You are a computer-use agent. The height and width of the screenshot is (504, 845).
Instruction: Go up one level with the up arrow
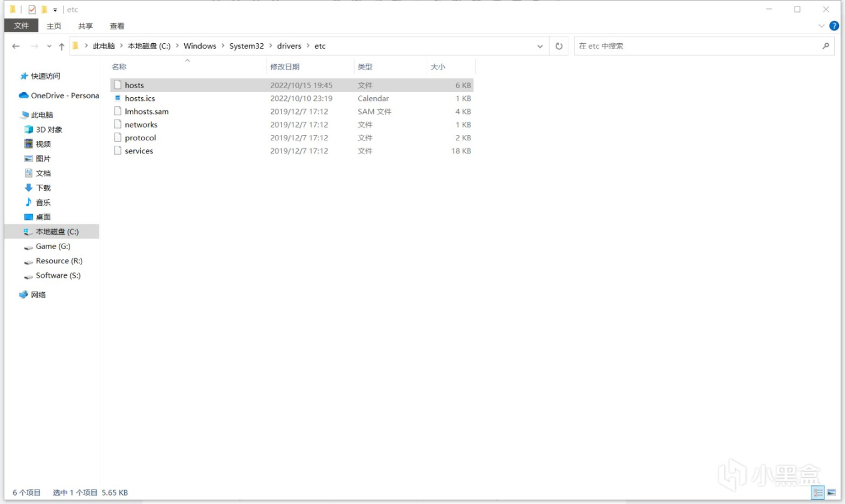pos(61,46)
